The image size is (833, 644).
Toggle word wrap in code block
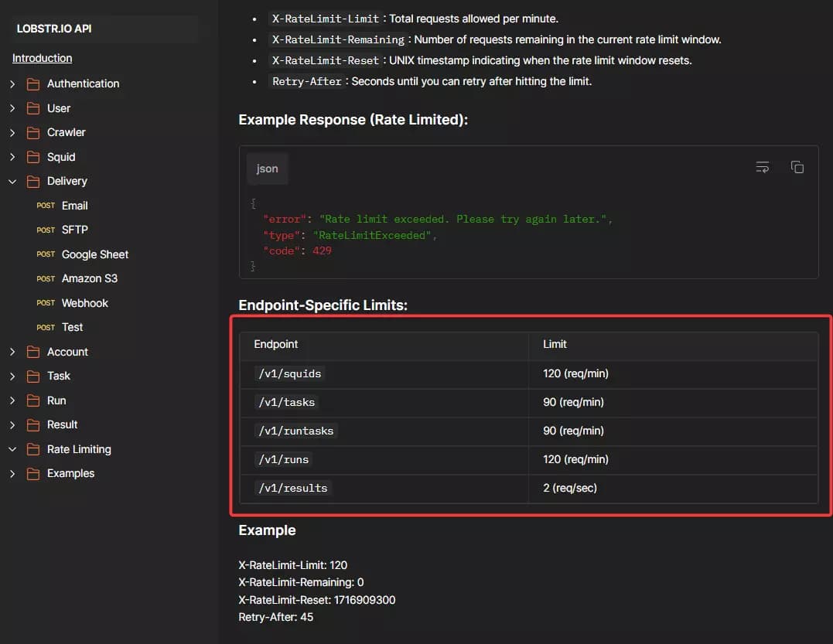(763, 167)
